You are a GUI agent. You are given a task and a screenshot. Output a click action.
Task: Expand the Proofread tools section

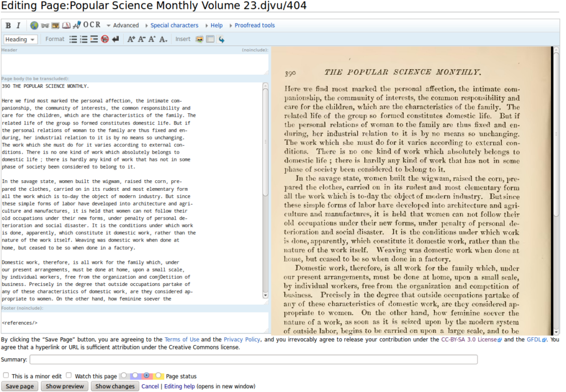[252, 25]
